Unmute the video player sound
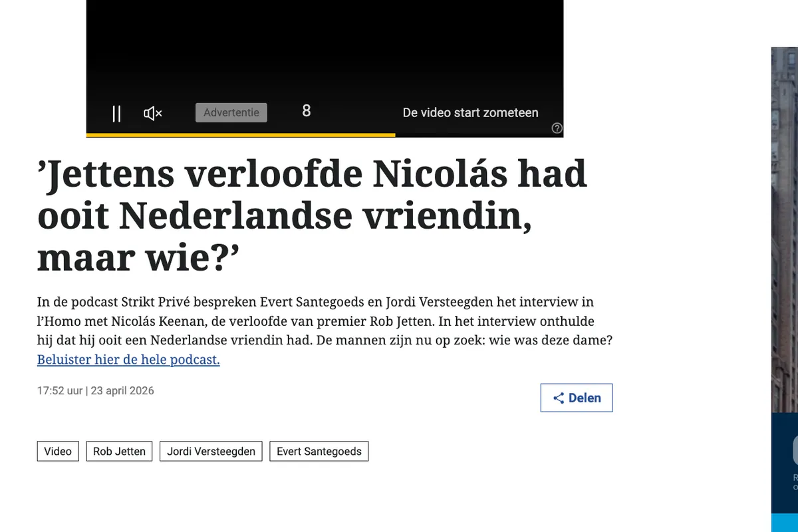798x532 pixels. 153,114
